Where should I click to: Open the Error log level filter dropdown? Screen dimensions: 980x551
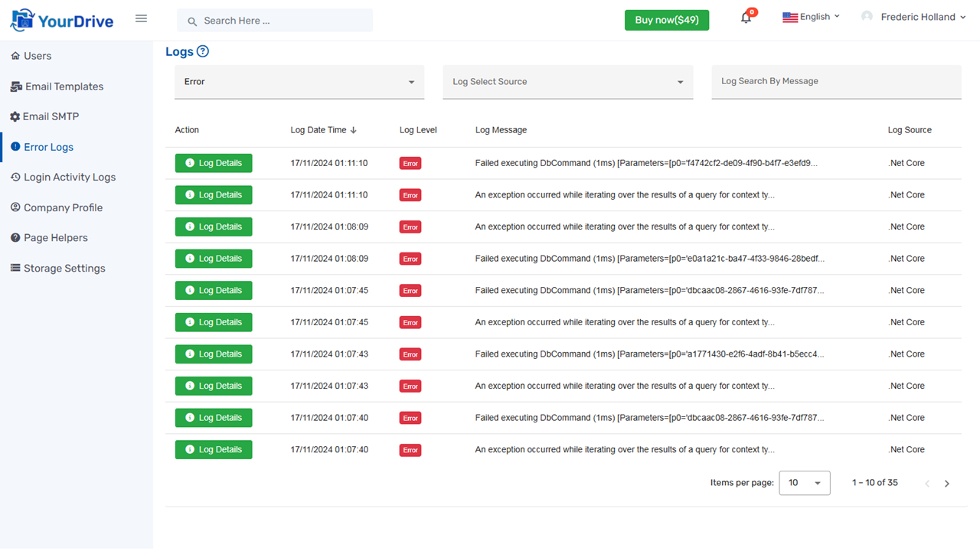[299, 82]
